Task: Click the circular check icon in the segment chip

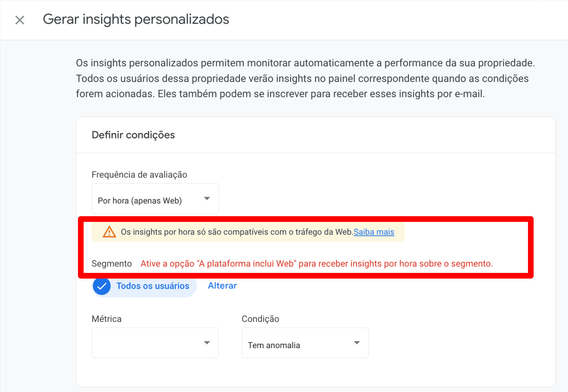Action: pyautogui.click(x=102, y=286)
